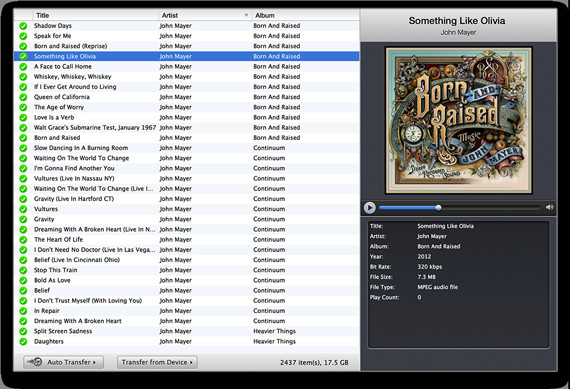The width and height of the screenshot is (570, 389).
Task: Click check icon beside In Repair
Action: pos(23,311)
